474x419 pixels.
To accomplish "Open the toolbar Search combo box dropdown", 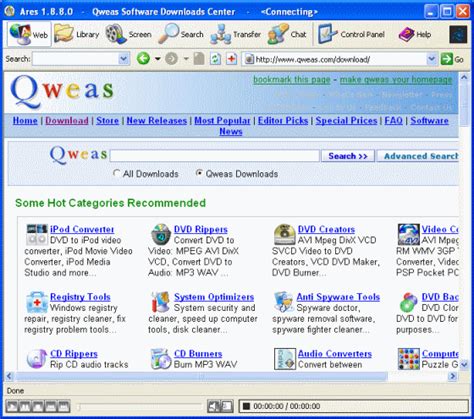I will click(x=124, y=59).
